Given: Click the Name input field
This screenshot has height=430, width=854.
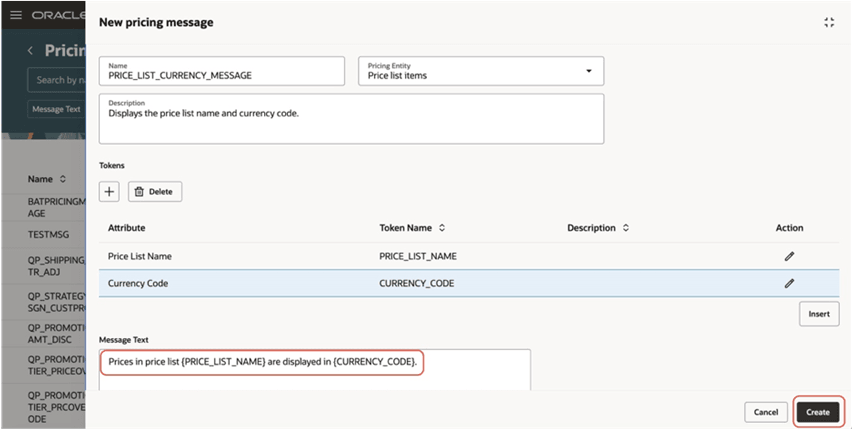Looking at the screenshot, I should tap(222, 71).
